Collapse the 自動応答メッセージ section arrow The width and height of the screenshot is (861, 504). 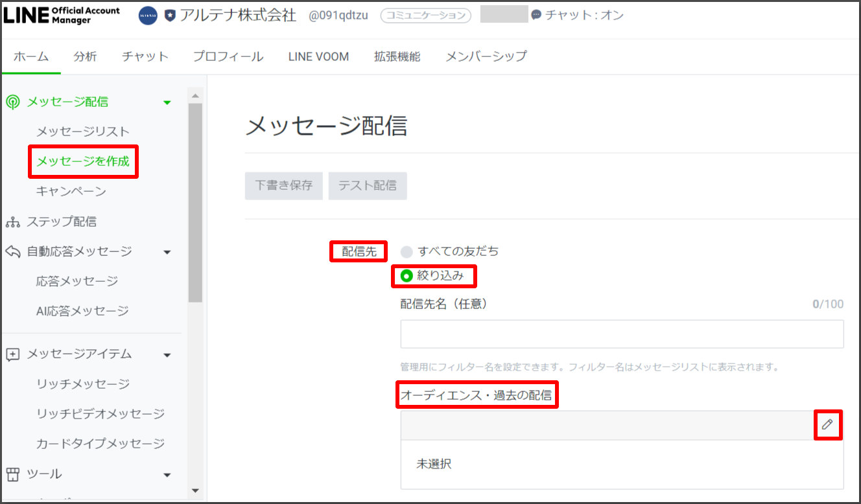pos(167,252)
